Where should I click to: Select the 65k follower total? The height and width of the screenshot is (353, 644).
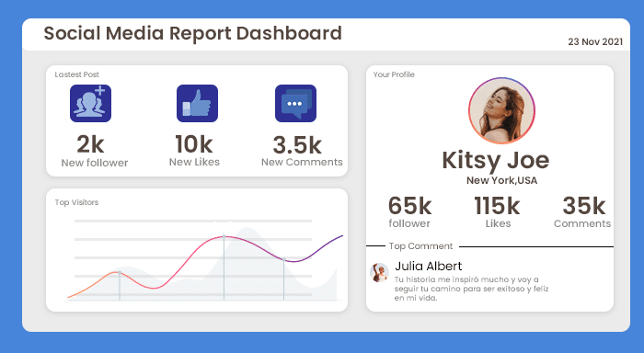(410, 206)
